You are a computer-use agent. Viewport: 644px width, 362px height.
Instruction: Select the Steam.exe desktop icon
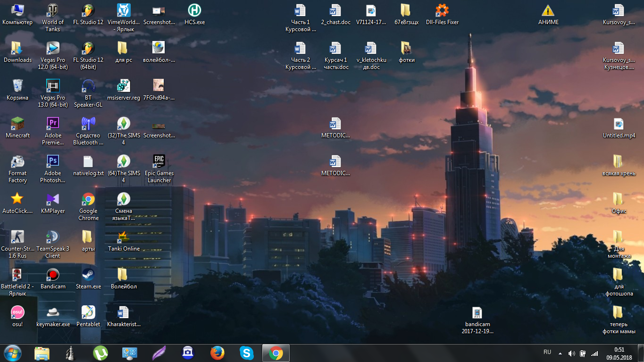(88, 278)
